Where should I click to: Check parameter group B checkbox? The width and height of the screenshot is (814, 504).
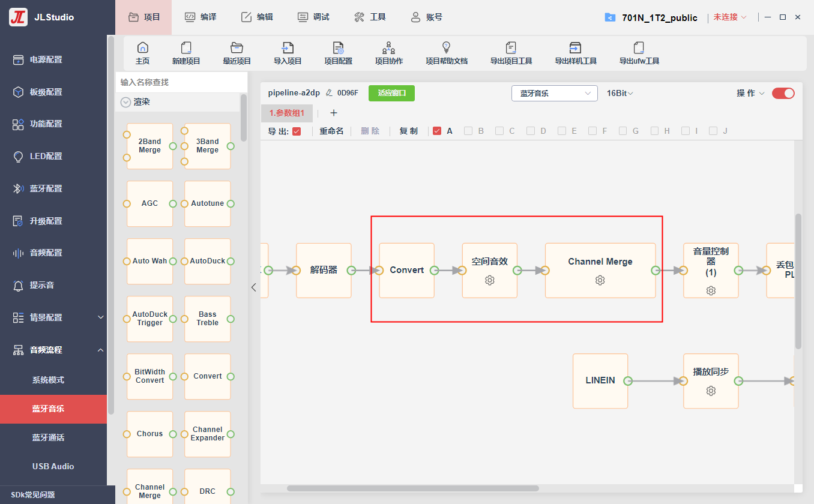(468, 131)
